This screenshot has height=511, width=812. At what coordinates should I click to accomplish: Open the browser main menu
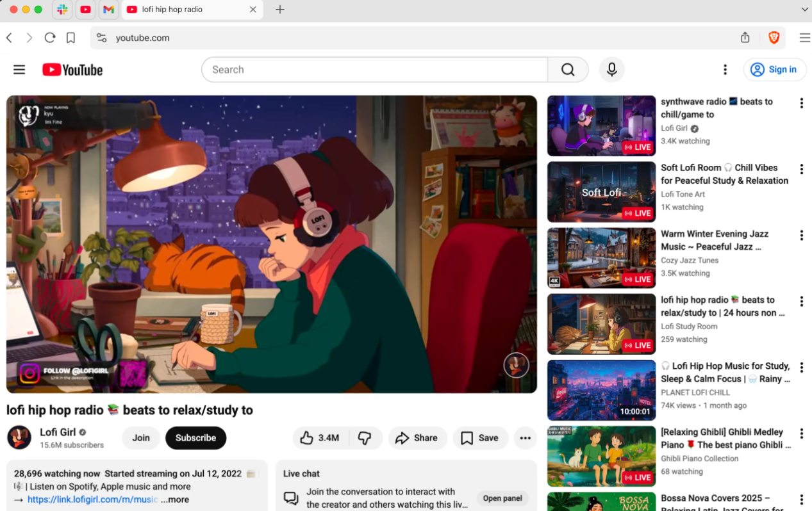tap(804, 38)
